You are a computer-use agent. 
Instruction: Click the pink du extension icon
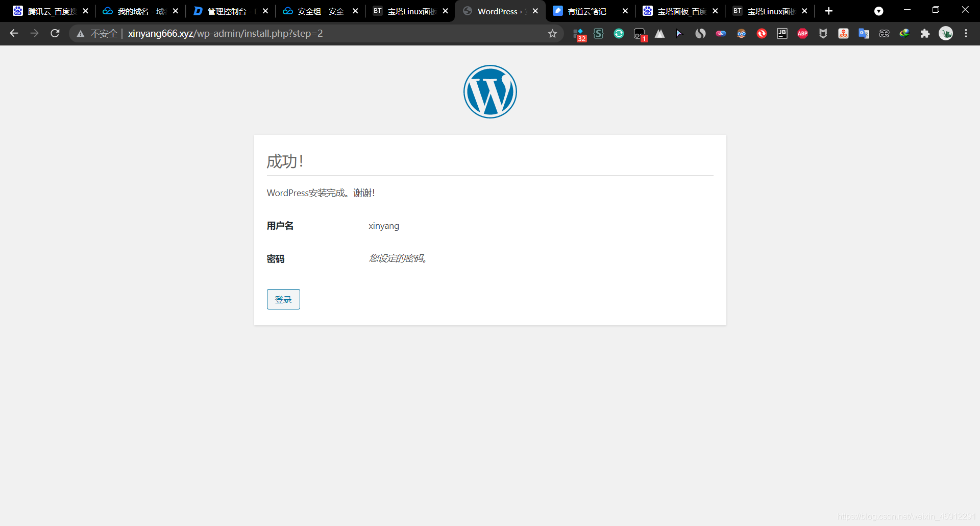point(721,33)
